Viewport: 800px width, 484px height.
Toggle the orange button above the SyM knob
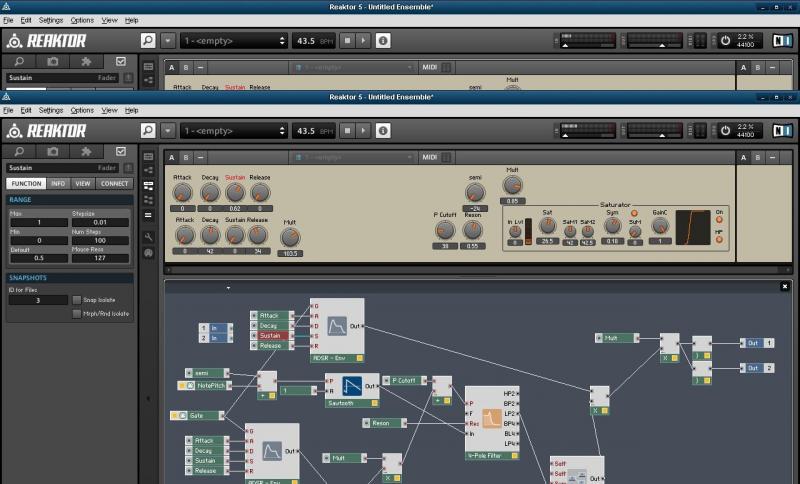(x=634, y=213)
